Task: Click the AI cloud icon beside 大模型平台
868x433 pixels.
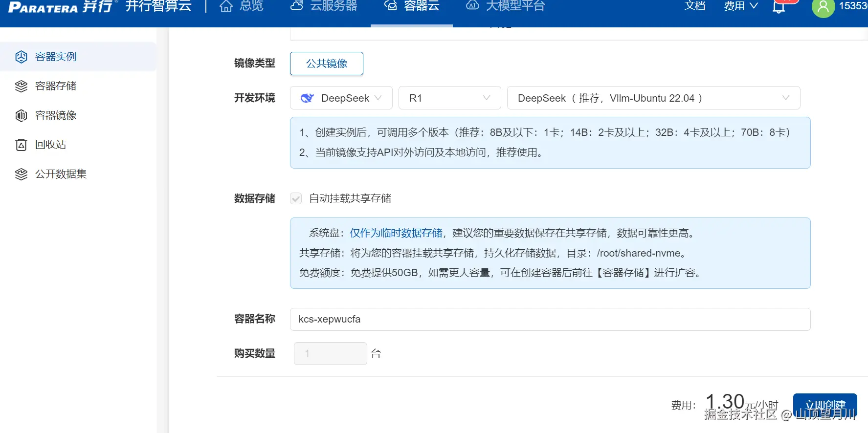Action: point(472,6)
